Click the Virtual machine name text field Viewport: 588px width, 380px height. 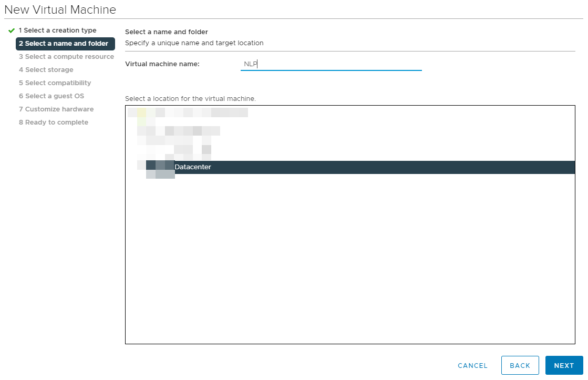331,64
